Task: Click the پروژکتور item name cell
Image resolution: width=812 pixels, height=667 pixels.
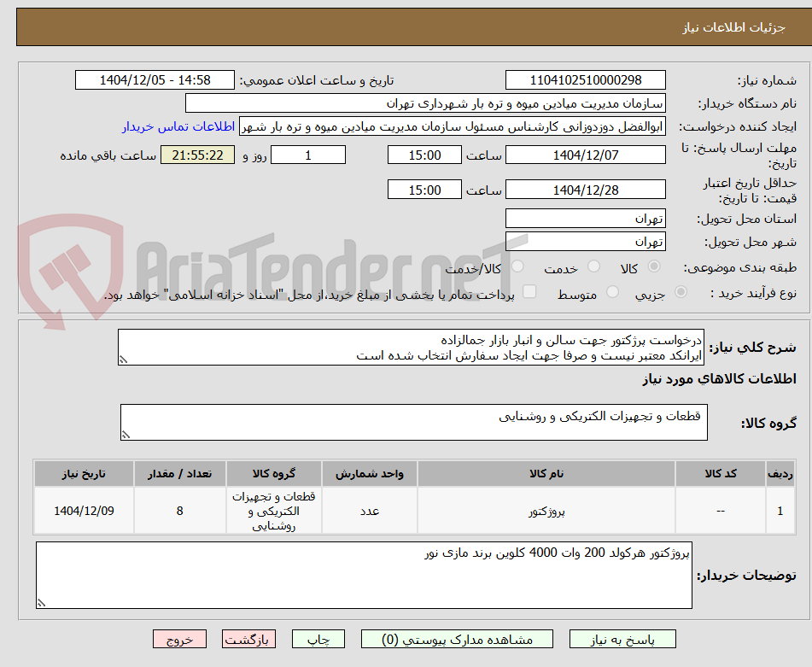Action: click(x=546, y=511)
